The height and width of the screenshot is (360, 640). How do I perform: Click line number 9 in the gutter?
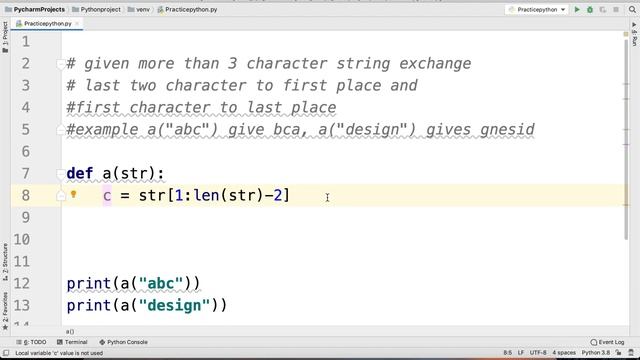(25, 217)
